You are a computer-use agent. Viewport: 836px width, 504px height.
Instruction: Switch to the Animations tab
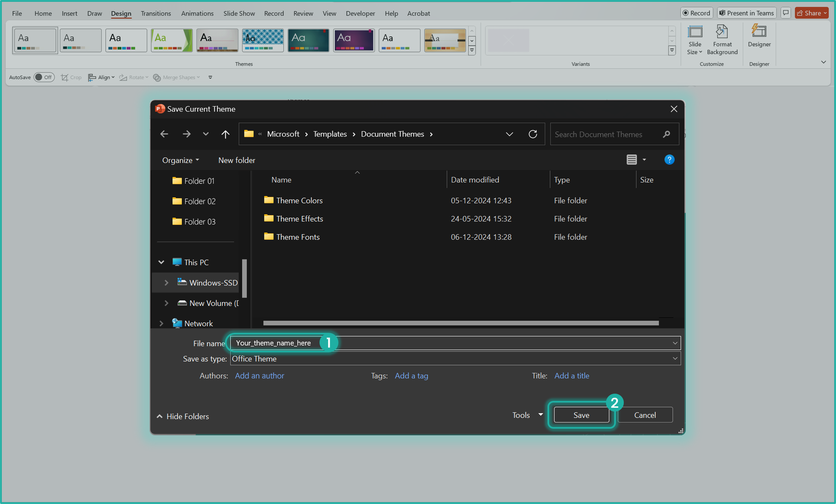[x=197, y=13]
